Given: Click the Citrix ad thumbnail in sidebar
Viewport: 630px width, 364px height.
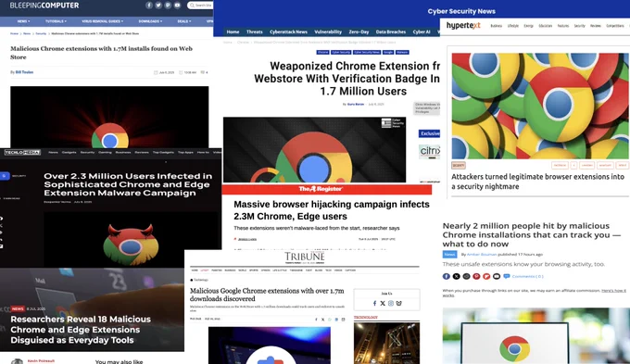Looking at the screenshot, I should click(x=430, y=152).
